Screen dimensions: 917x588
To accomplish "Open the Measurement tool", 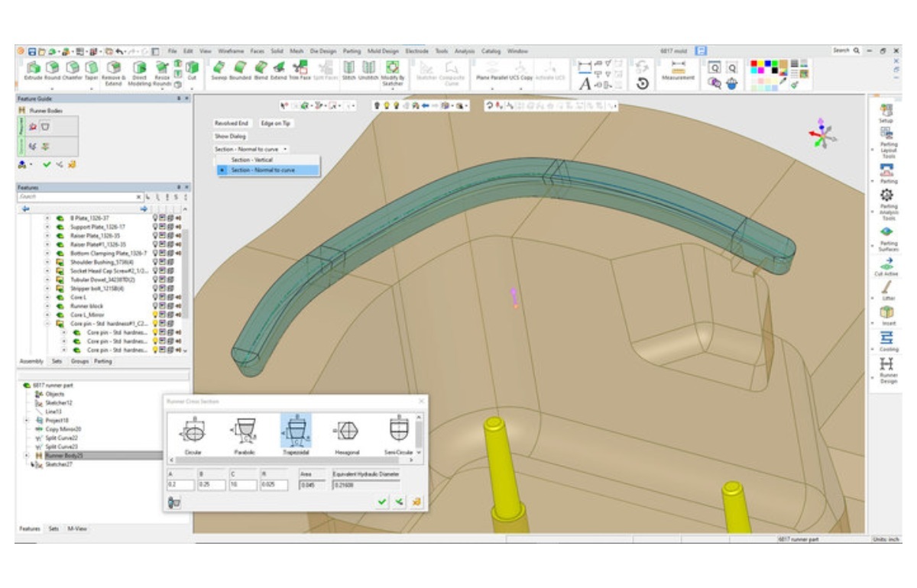I will point(678,71).
